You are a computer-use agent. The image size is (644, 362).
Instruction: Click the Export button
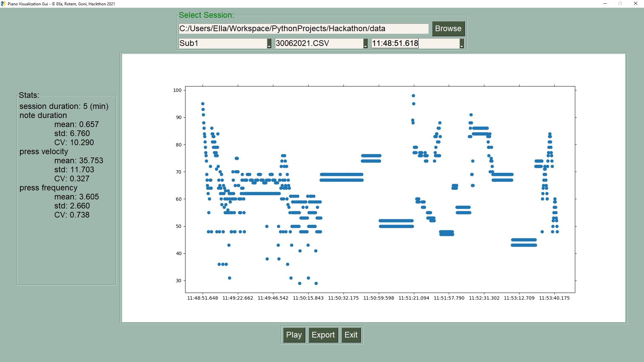323,335
